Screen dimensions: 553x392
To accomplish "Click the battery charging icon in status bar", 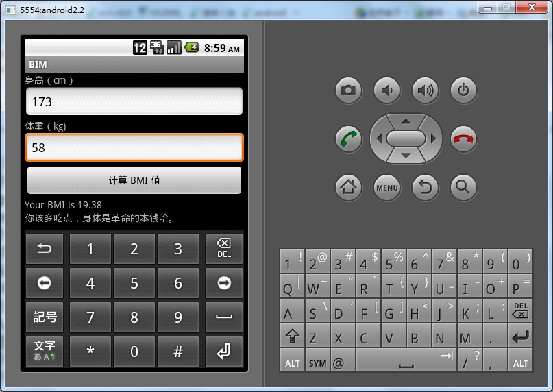I will 192,47.
